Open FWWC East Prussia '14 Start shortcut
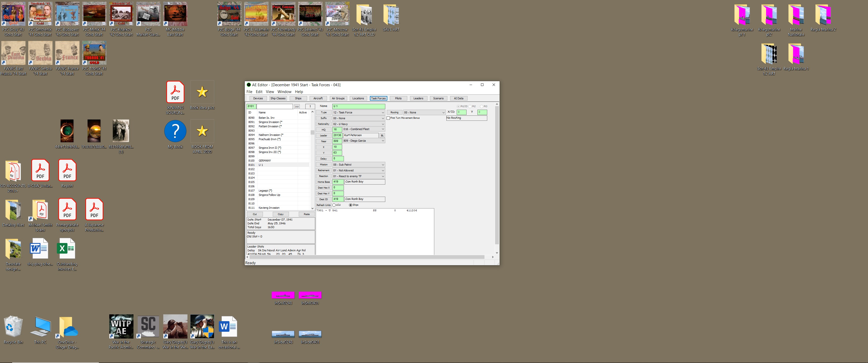Viewport: 868px width, 363px height. pos(13,58)
